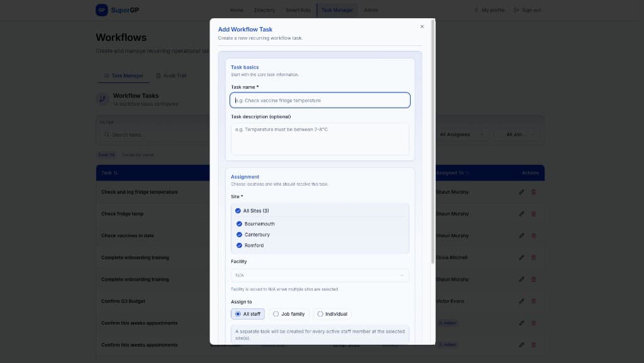Uncheck the Bournemouth site
644x363 pixels.
point(239,224)
